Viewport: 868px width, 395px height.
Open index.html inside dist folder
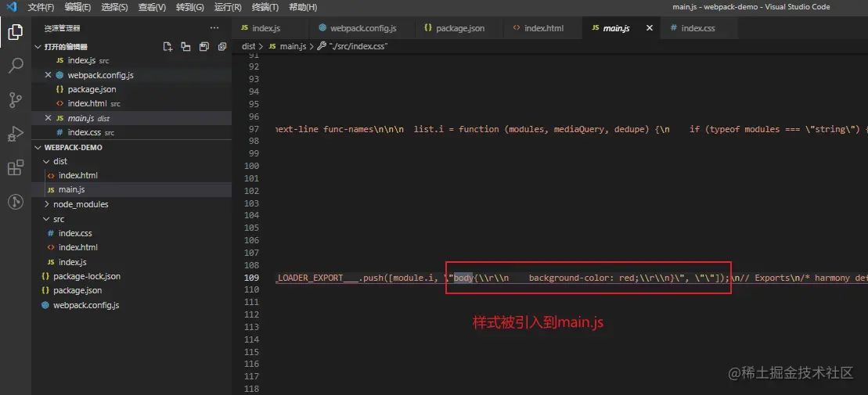[x=131, y=175]
